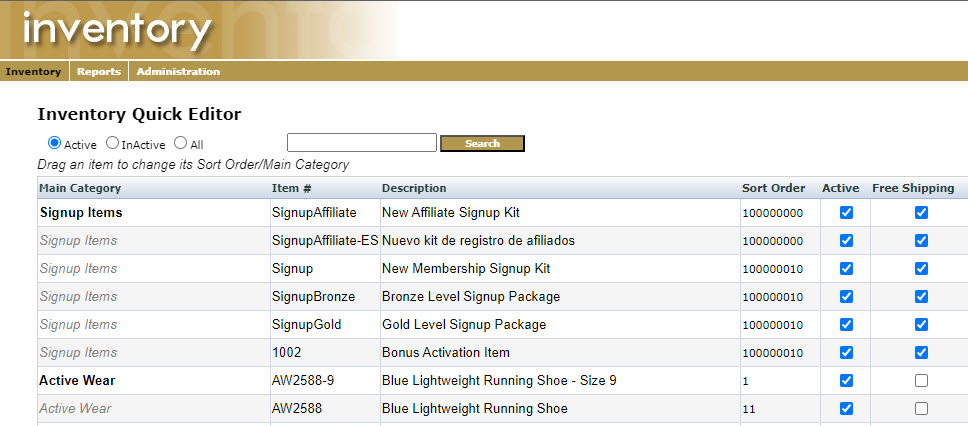
Task: Select the Active Wear category row
Action: (x=78, y=381)
